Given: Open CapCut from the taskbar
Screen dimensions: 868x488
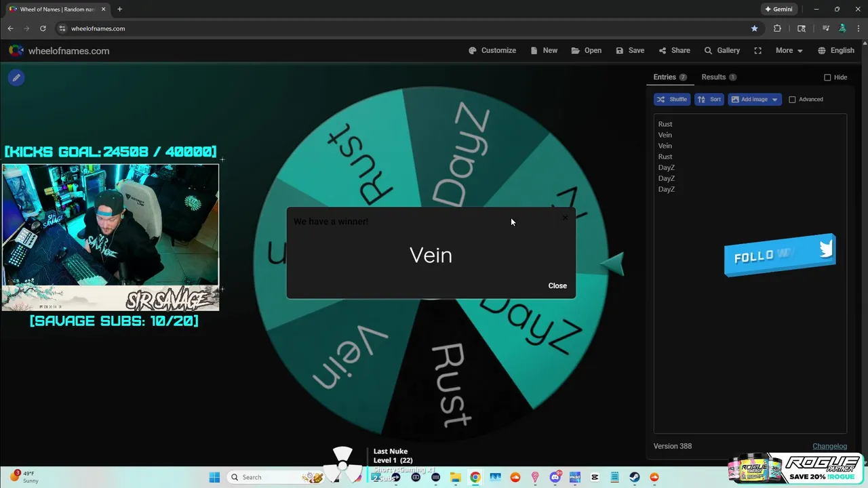Looking at the screenshot, I should pyautogui.click(x=595, y=477).
